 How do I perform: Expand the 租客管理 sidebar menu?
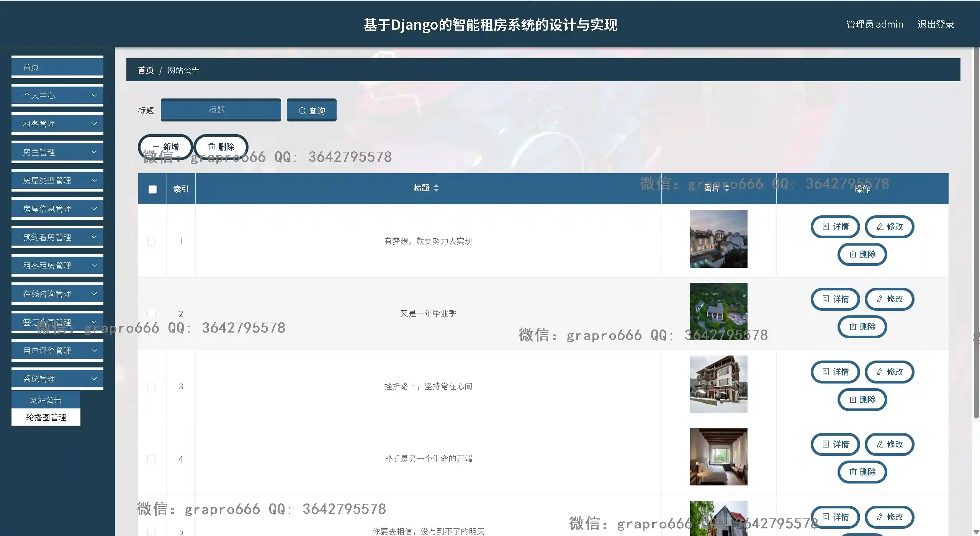[x=57, y=124]
